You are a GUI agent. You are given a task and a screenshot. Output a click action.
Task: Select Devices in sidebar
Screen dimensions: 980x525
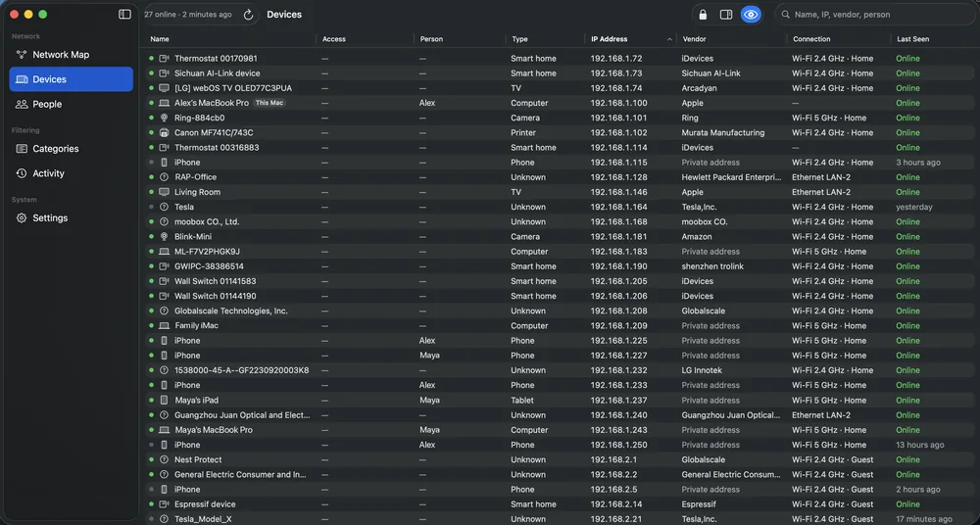[x=71, y=79]
